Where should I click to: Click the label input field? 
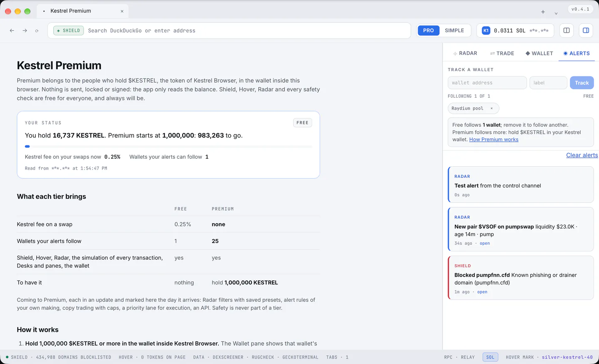(x=548, y=83)
